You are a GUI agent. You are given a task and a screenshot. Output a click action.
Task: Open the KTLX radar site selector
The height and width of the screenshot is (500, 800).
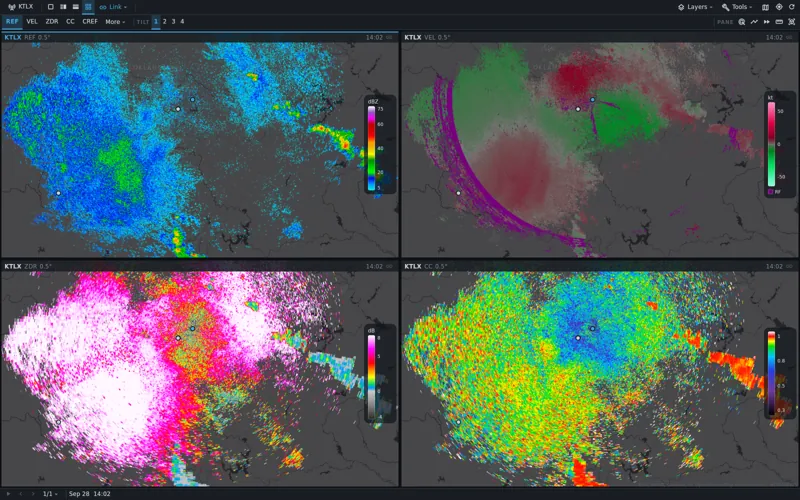point(20,7)
